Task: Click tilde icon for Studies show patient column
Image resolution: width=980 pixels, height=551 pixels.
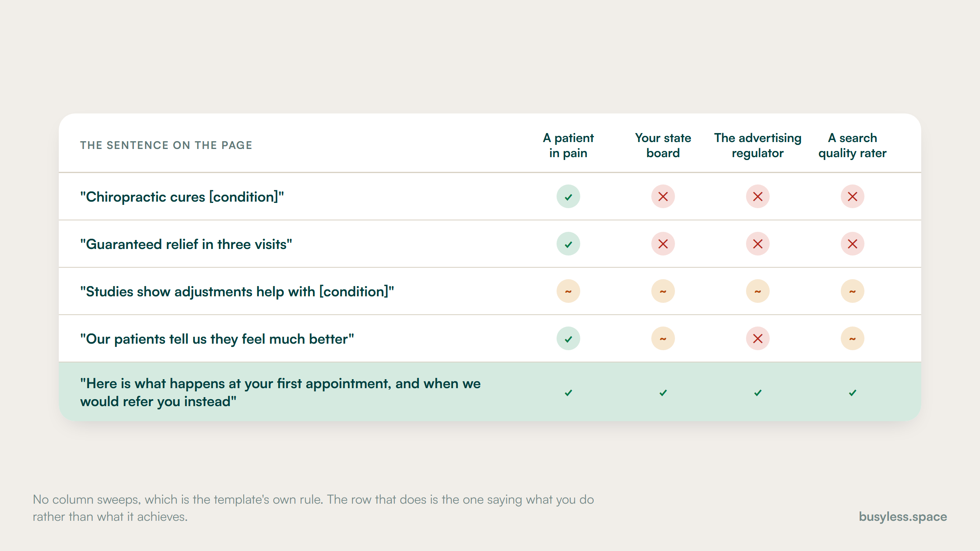Action: 568,291
